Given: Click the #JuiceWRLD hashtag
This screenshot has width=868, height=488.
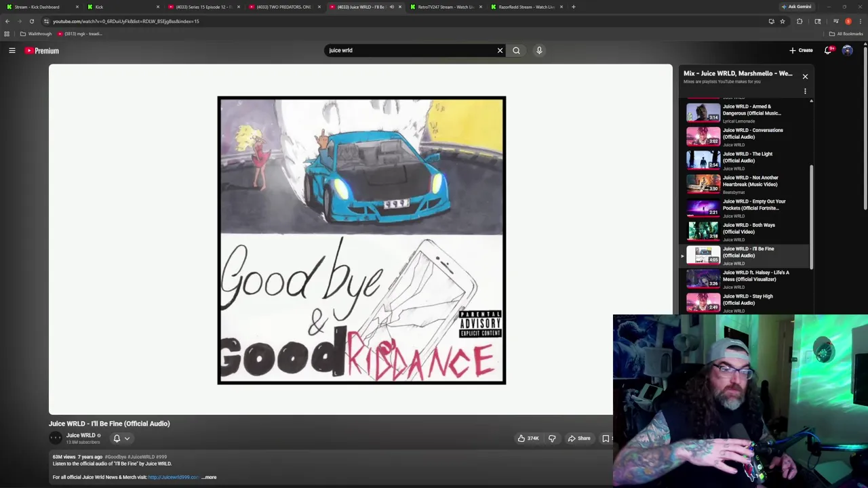Looking at the screenshot, I should pyautogui.click(x=141, y=457).
